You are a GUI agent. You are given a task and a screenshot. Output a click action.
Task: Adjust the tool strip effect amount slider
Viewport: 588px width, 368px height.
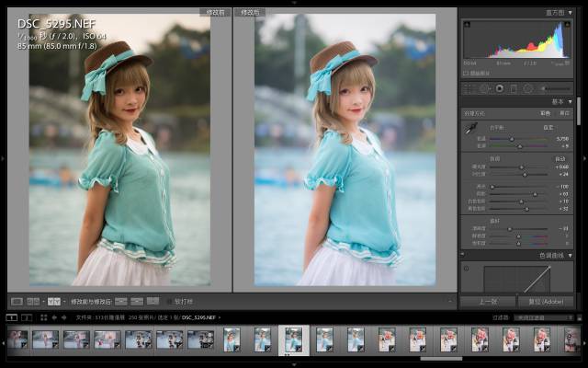pos(556,89)
